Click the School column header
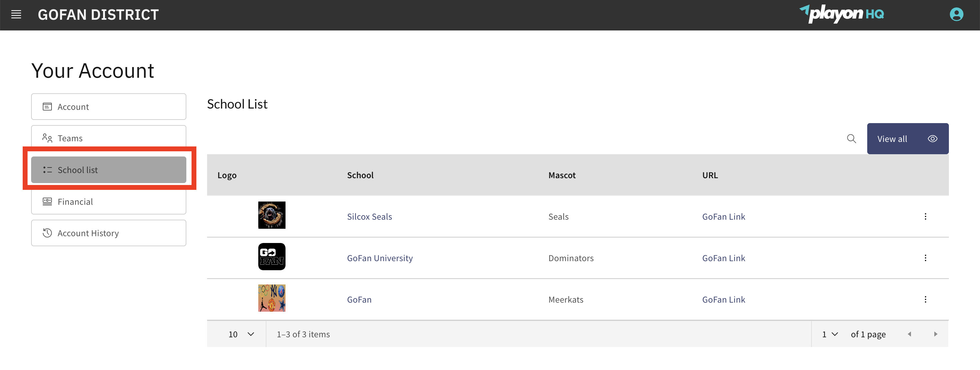This screenshot has height=370, width=980. point(360,175)
